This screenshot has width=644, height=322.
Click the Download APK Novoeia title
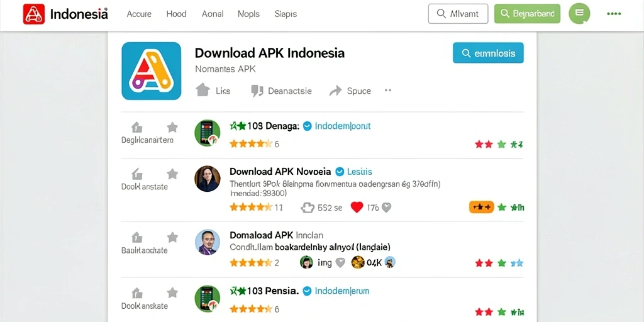point(280,171)
